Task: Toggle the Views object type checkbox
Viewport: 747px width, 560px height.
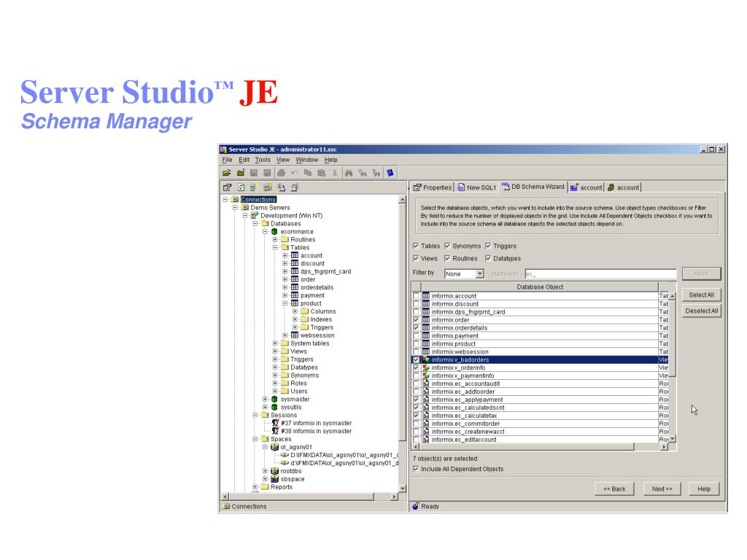Action: (416, 258)
